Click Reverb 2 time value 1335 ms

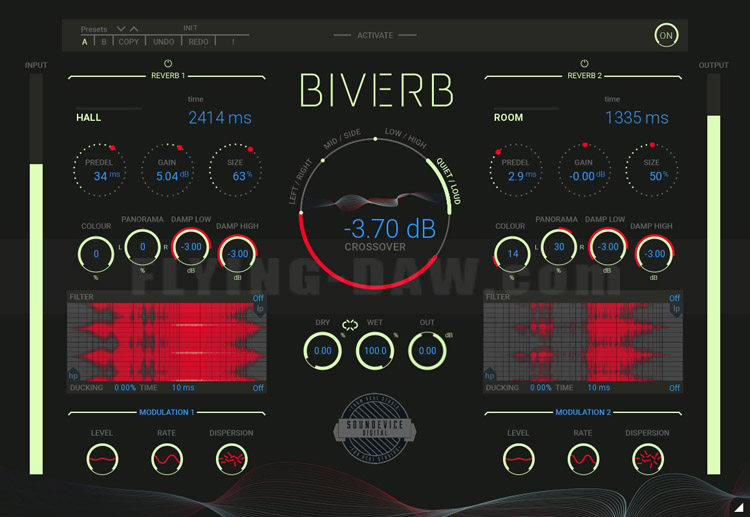637,118
